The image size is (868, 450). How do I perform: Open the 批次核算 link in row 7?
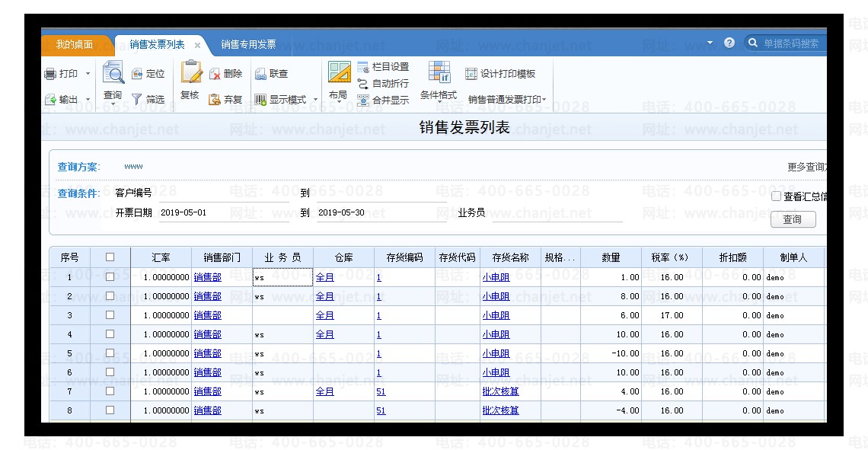pyautogui.click(x=500, y=391)
